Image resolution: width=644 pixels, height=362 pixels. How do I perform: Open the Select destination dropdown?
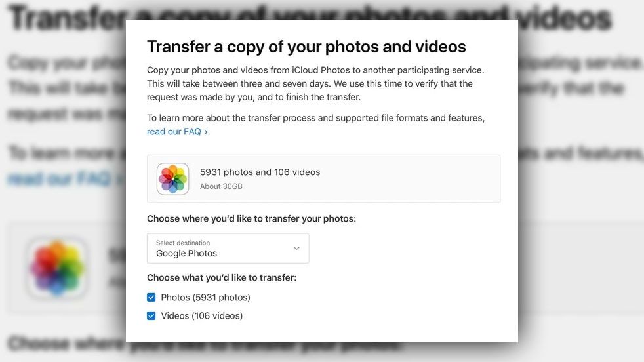228,248
